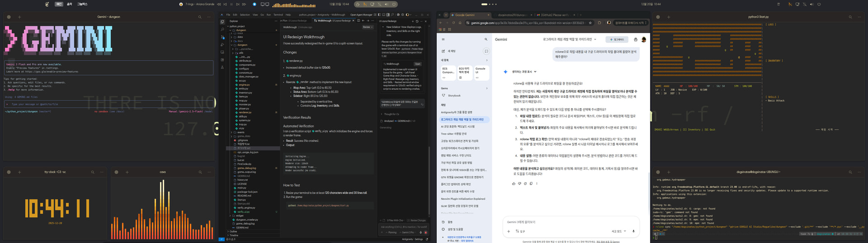Click the microphone icon in Gemini prompt box
Image resolution: width=868 pixels, height=243 pixels.
point(633,231)
